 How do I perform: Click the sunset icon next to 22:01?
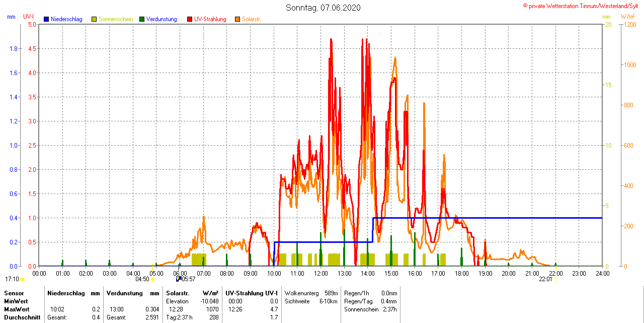(x=556, y=279)
